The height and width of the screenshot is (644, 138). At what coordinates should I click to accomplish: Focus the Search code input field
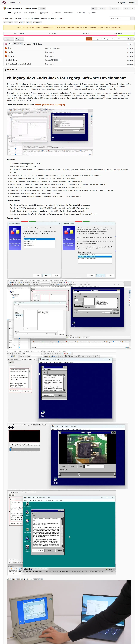click(x=120, y=18)
